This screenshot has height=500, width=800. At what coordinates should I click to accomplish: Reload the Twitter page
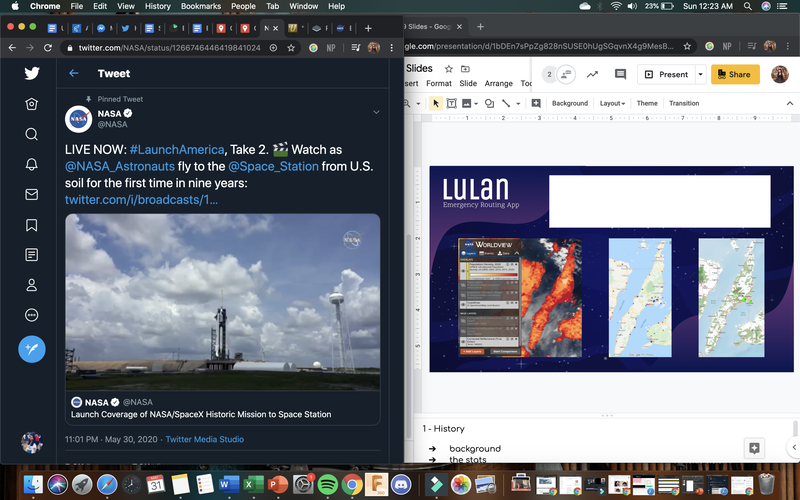tap(48, 47)
